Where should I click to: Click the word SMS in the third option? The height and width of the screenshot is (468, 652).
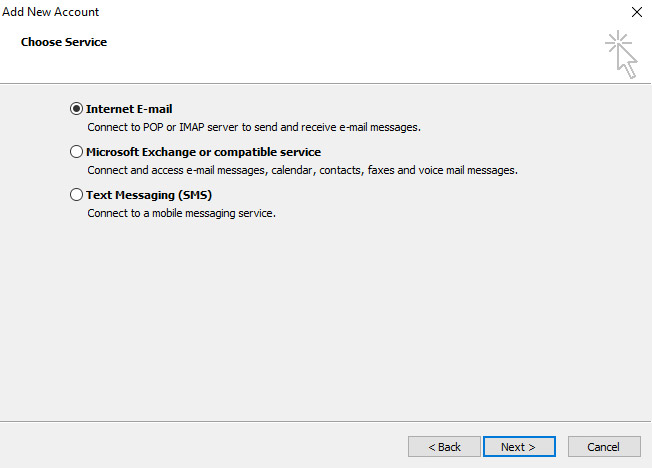(x=195, y=195)
